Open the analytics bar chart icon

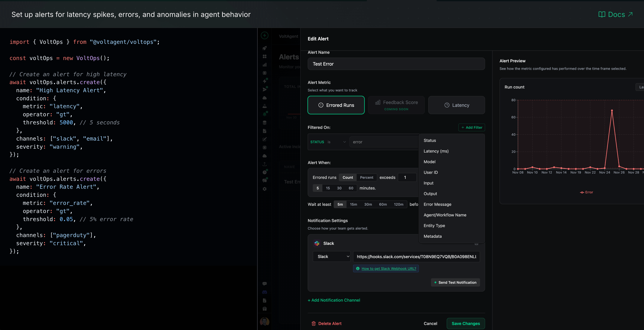(265, 65)
